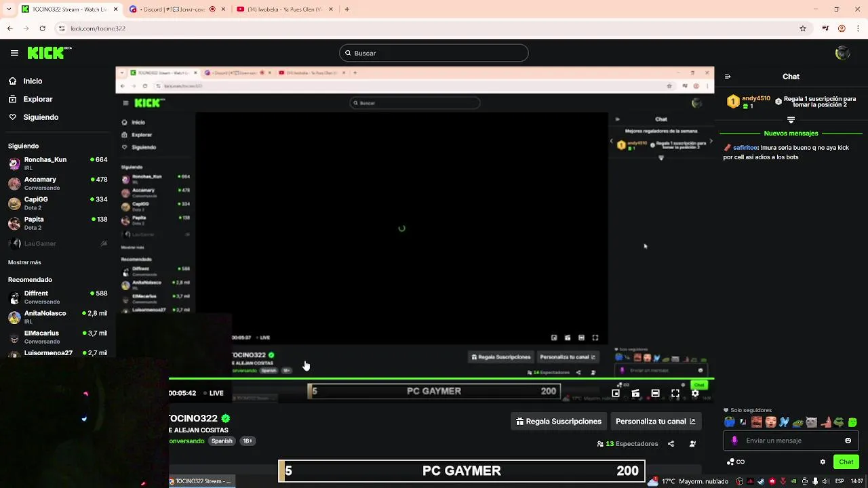
Task: Insert the green Kick slime emote
Action: point(852,422)
